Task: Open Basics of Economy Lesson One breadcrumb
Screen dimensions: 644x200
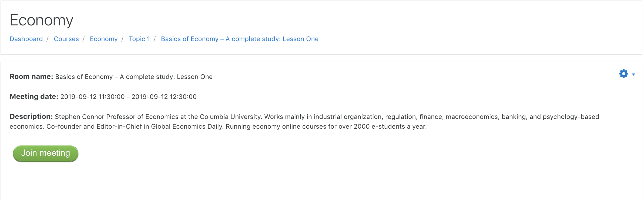Action: 240,39
